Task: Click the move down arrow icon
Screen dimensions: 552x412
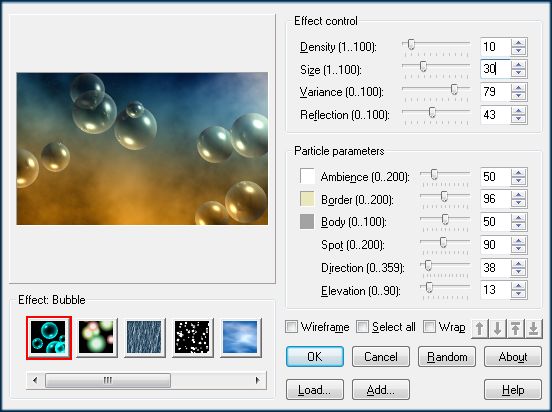Action: point(497,329)
